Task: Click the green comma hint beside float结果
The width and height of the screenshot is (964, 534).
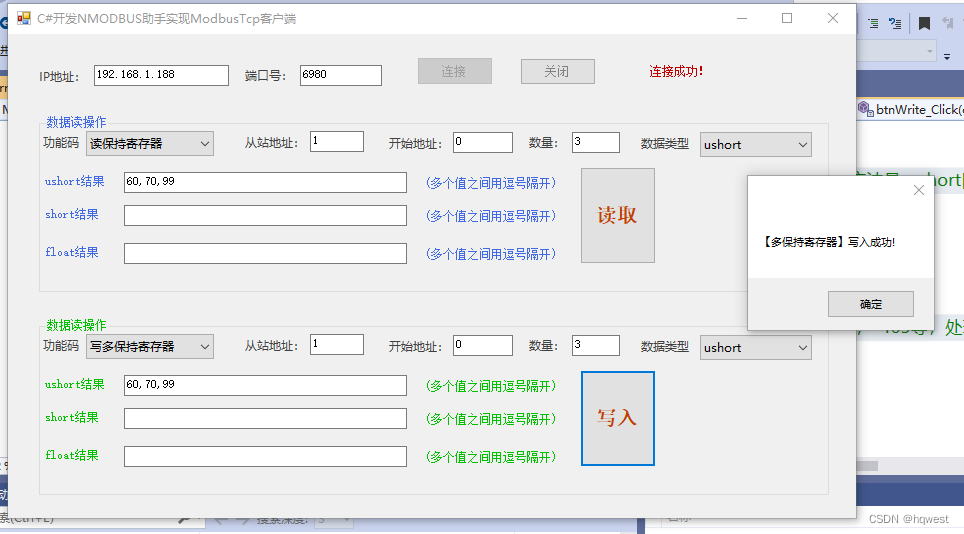Action: pyautogui.click(x=491, y=457)
